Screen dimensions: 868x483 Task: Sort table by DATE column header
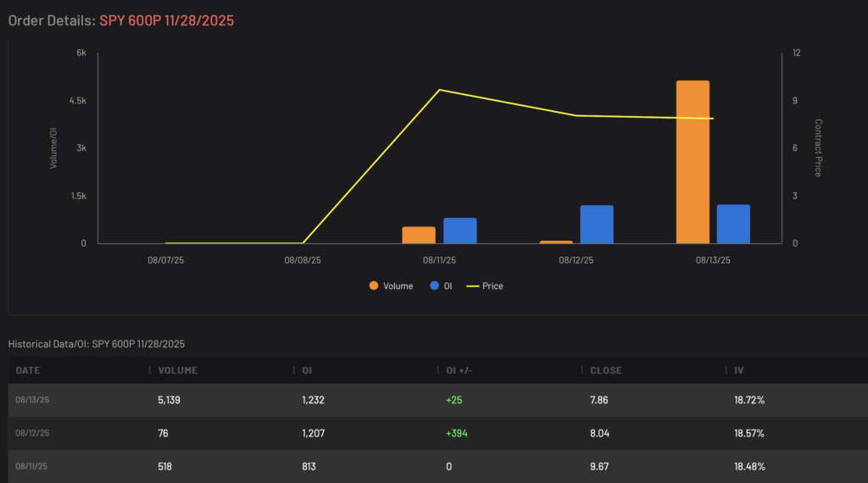28,370
